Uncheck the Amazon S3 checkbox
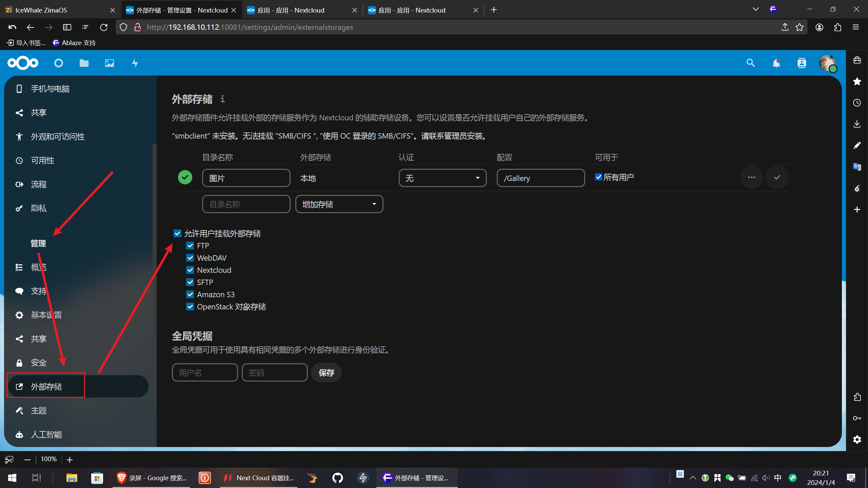The height and width of the screenshot is (488, 868). (190, 294)
